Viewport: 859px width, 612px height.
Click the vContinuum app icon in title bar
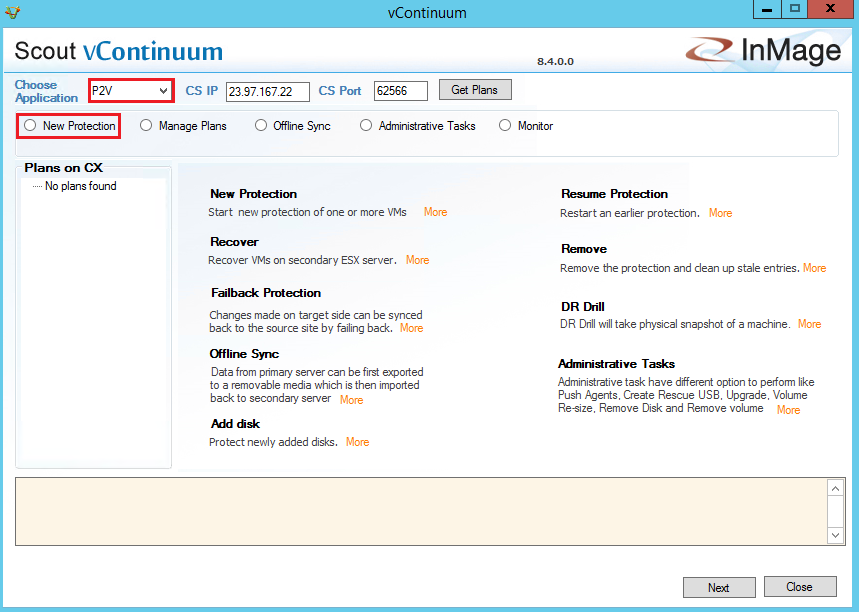pyautogui.click(x=13, y=13)
